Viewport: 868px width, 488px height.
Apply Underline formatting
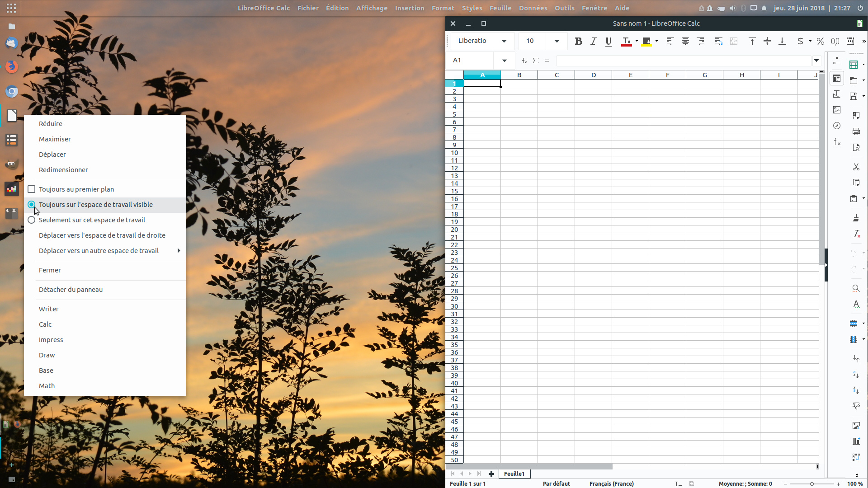609,41
